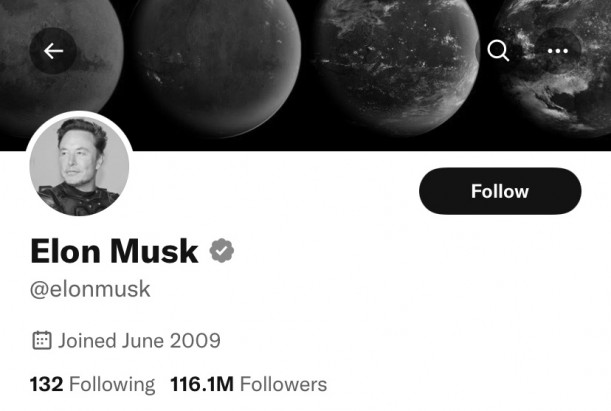Viewport: 611px width, 411px height.
Task: Select the @elonmusk handle text
Action: click(90, 289)
